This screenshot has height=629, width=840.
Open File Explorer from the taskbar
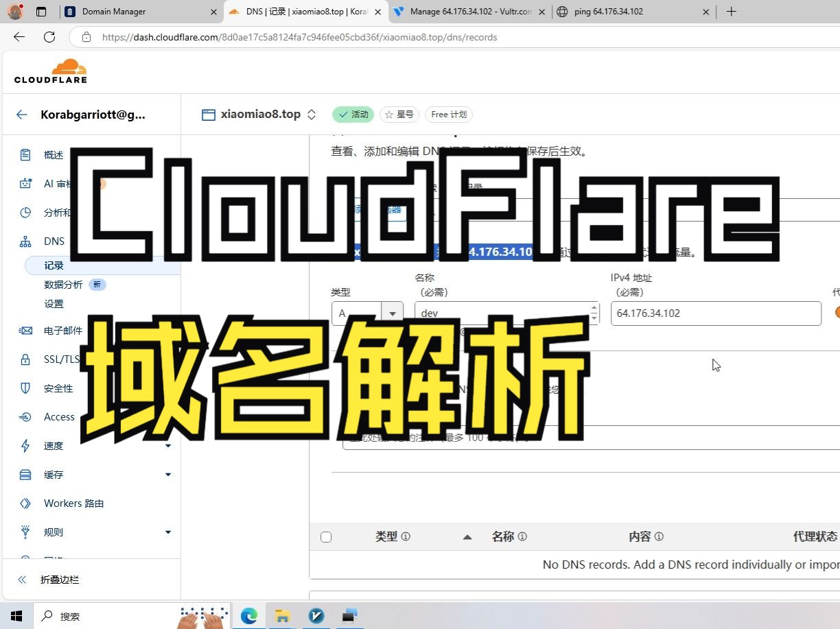(283, 616)
